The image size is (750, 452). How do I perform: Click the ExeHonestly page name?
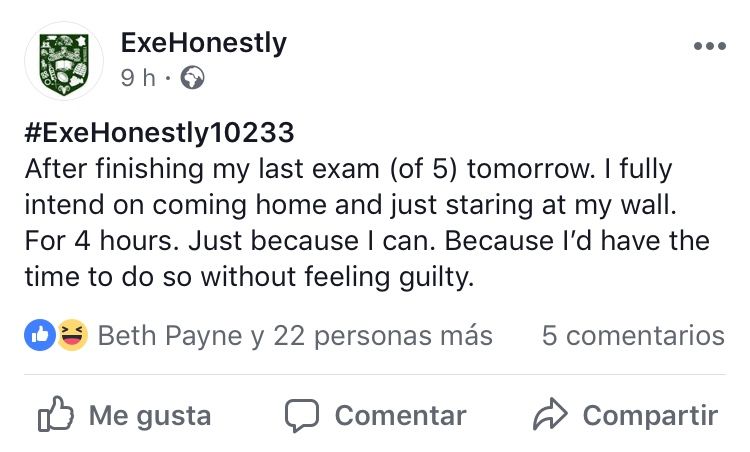[204, 43]
